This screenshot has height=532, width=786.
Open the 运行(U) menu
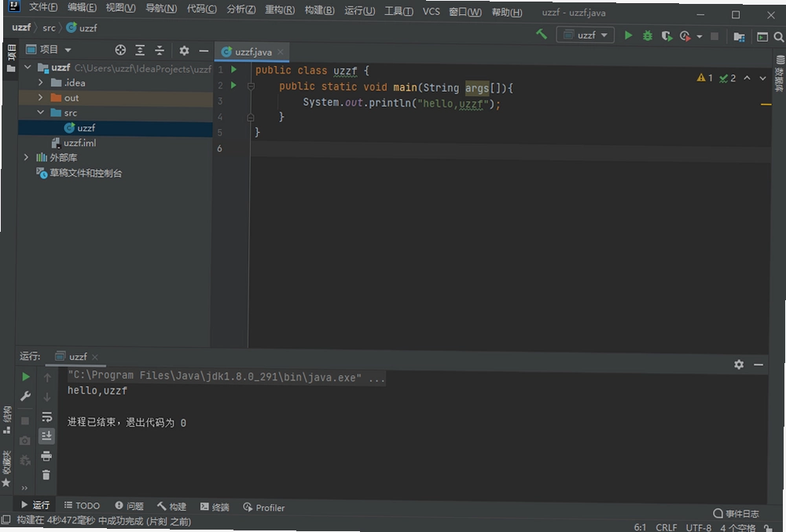(x=359, y=10)
